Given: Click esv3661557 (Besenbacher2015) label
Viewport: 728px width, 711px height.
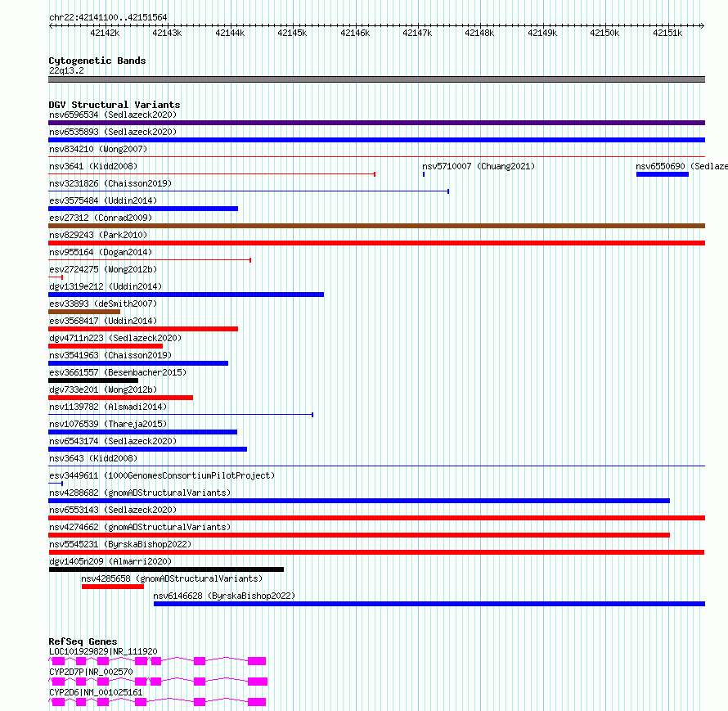Looking at the screenshot, I should (118, 372).
